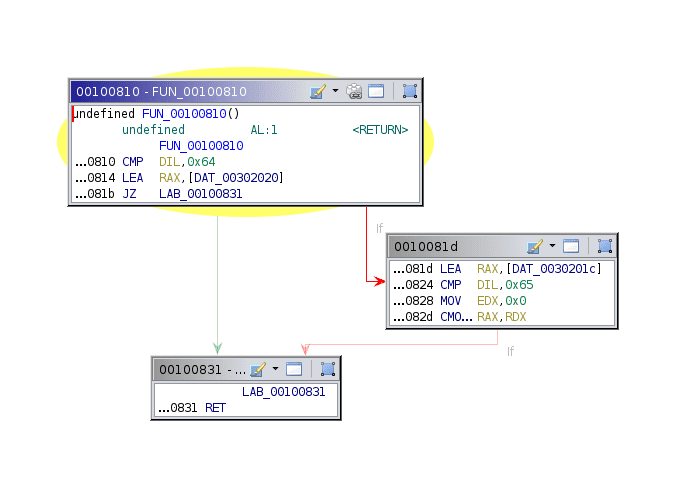Open background color dropdown arrow on FUN_00100810 block
The height and width of the screenshot is (491, 687).
click(x=335, y=91)
